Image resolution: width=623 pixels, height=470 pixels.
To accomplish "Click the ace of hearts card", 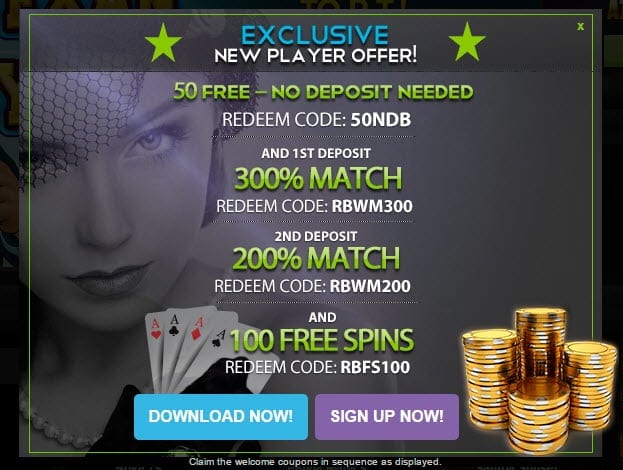I will [156, 350].
